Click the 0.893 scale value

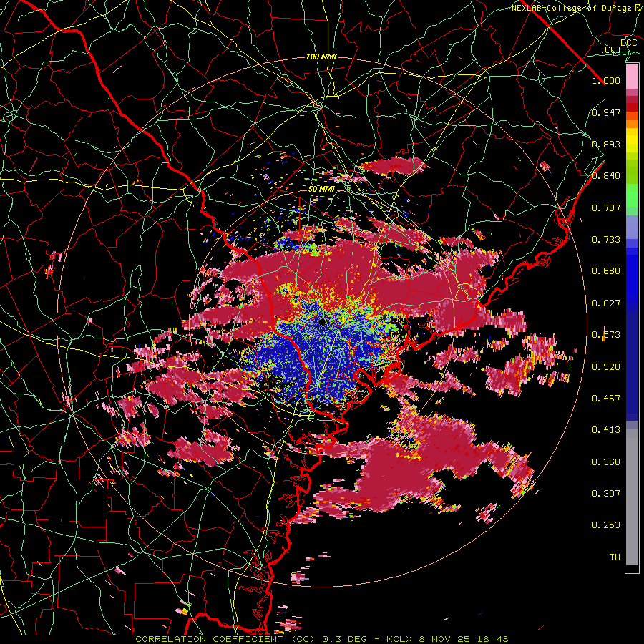click(606, 144)
